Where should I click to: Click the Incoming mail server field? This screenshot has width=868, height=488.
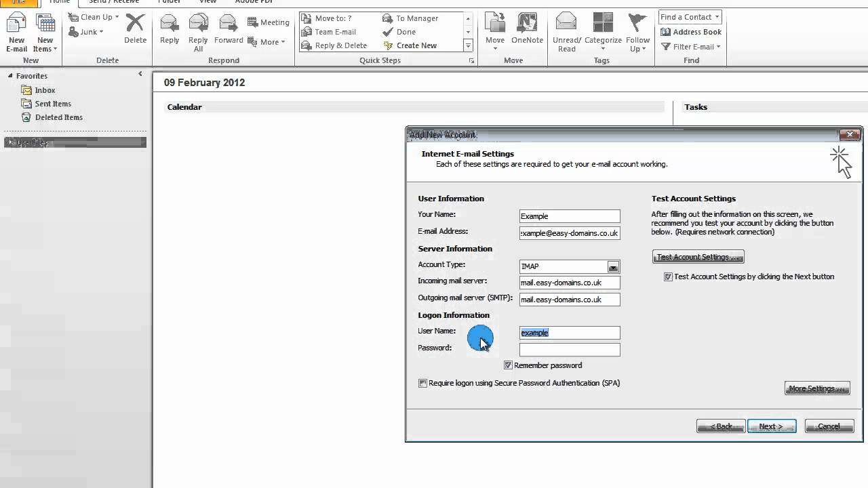coord(570,283)
